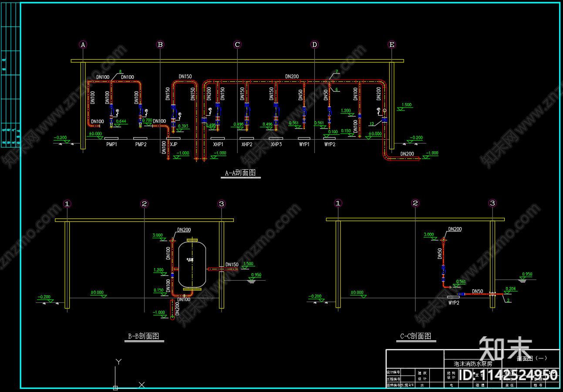Pick grid axis bubble D in A-A section

click(314, 44)
